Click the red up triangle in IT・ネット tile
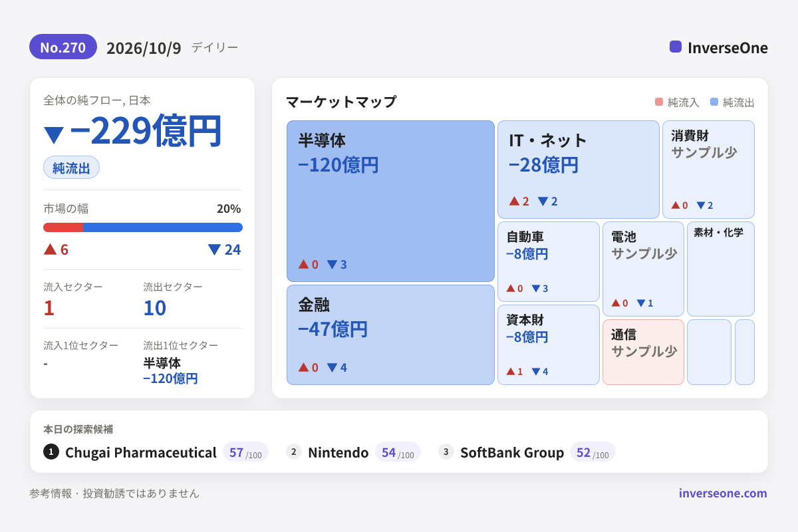The image size is (798, 532). pyautogui.click(x=514, y=201)
